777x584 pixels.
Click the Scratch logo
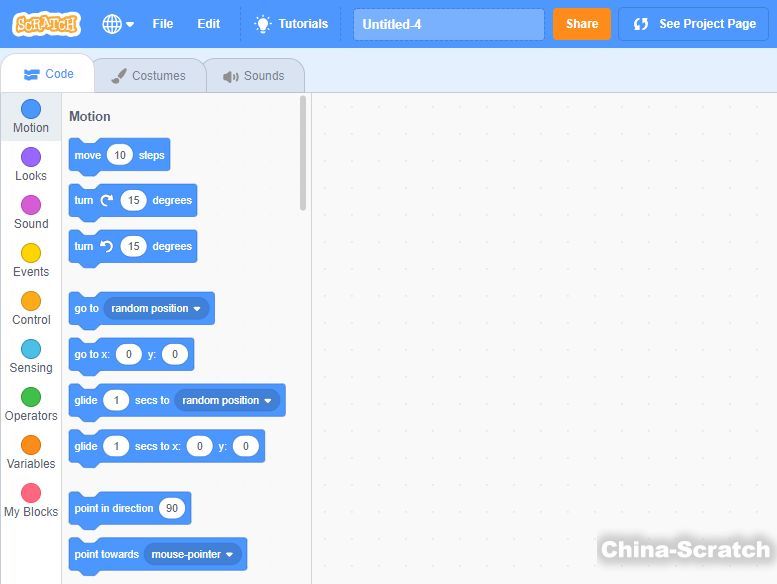pyautogui.click(x=46, y=24)
